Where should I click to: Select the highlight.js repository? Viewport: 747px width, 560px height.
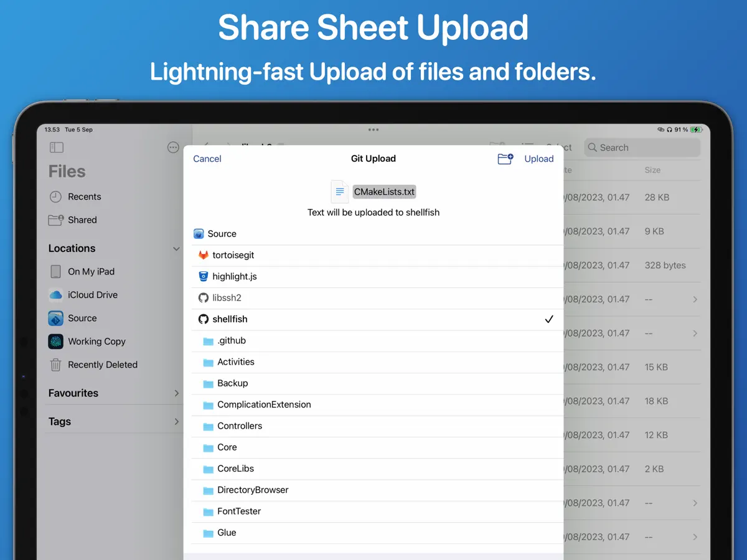click(374, 276)
